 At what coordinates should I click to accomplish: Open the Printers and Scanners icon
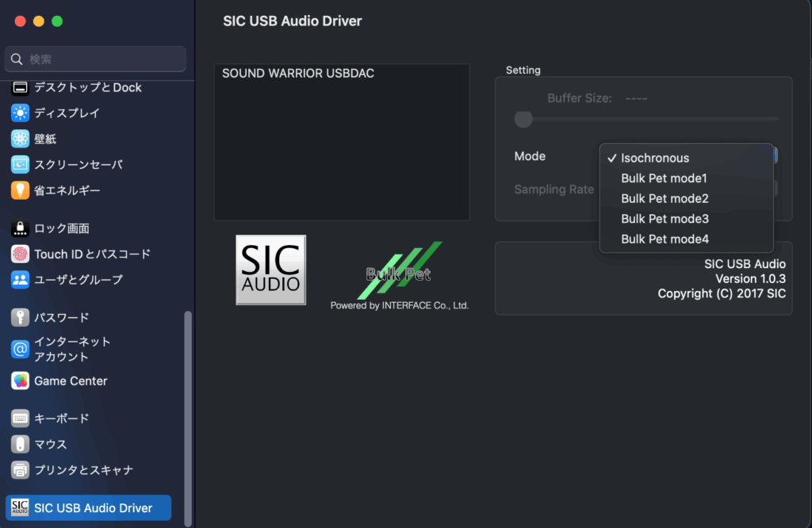click(20, 470)
